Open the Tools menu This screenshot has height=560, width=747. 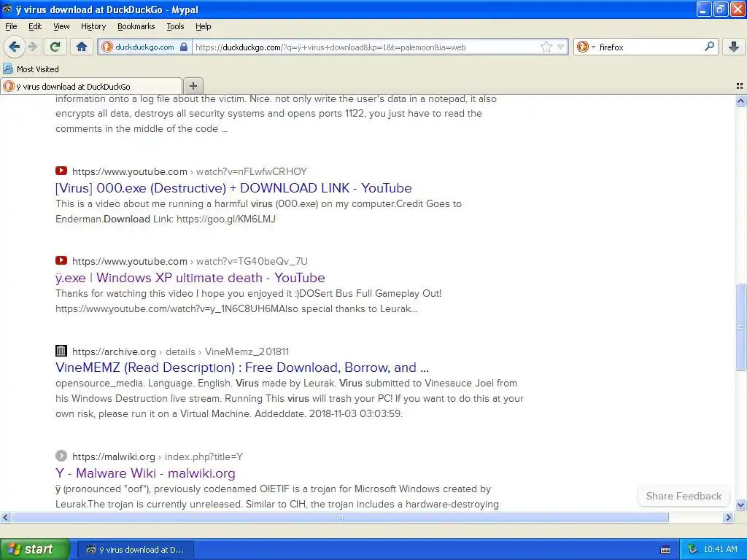175,26
